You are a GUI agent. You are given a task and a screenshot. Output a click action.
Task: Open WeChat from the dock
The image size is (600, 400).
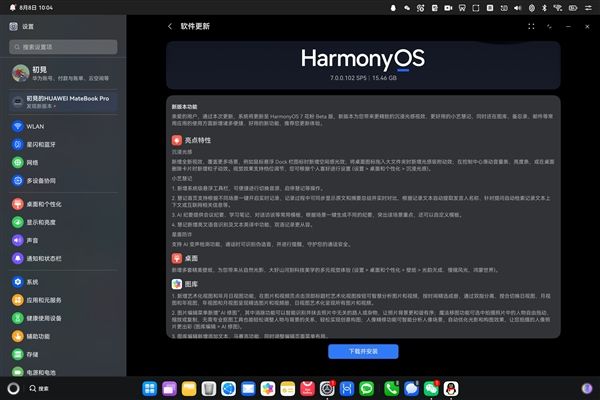click(431, 389)
